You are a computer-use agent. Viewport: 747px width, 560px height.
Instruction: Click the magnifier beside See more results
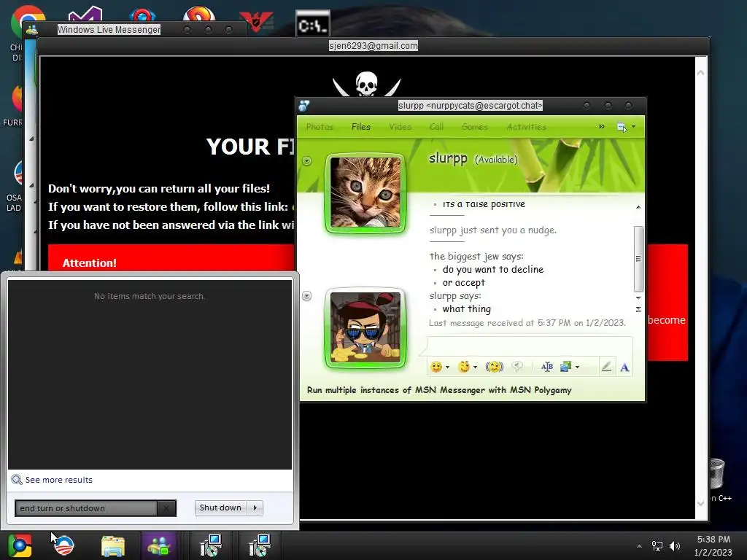point(17,480)
